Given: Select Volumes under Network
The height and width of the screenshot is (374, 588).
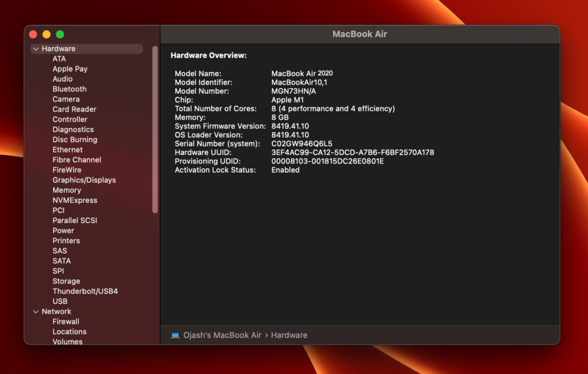Looking at the screenshot, I should pos(68,341).
